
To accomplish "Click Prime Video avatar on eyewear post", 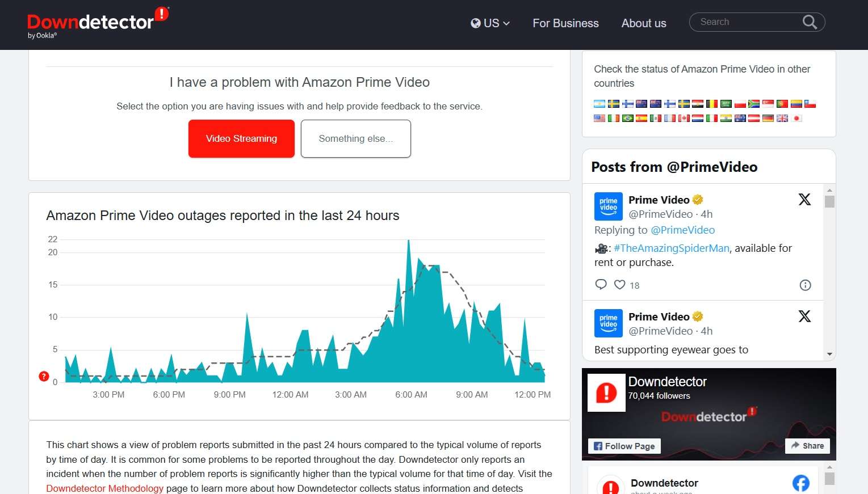I will point(608,323).
